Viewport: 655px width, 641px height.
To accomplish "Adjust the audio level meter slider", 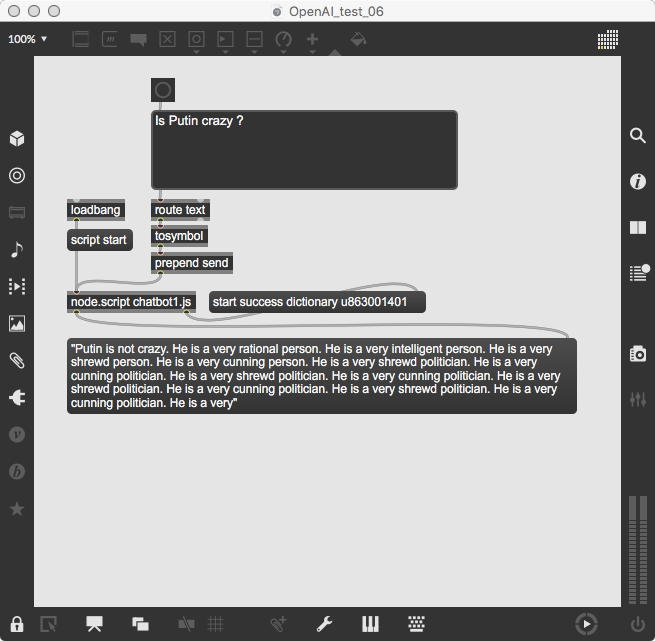I will (638, 549).
